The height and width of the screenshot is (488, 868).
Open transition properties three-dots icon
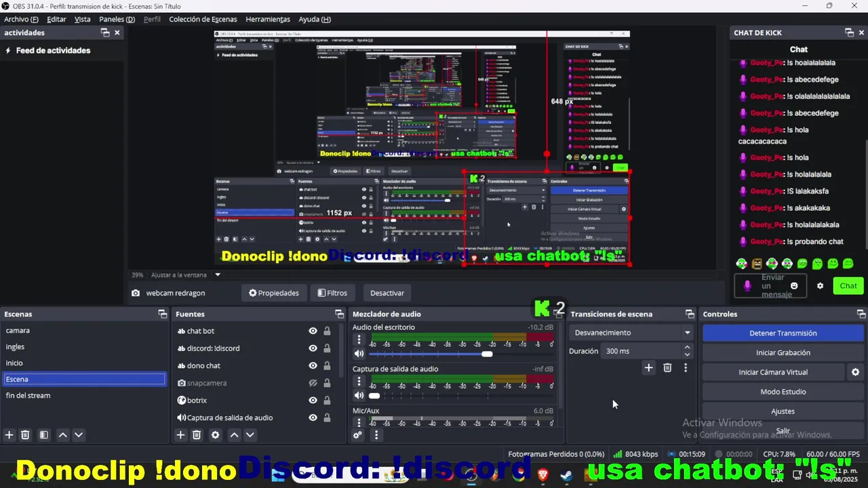[x=686, y=368]
